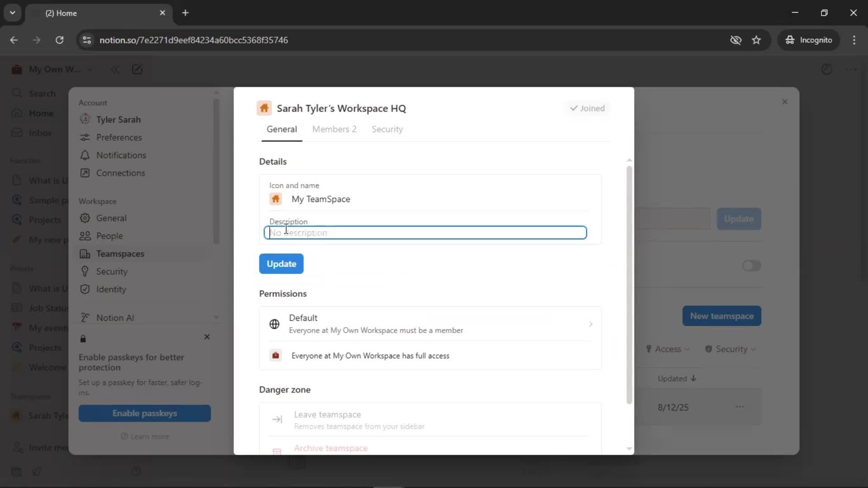Image resolution: width=868 pixels, height=488 pixels.
Task: Click the Security key icon in settings sidebar
Action: point(85,272)
